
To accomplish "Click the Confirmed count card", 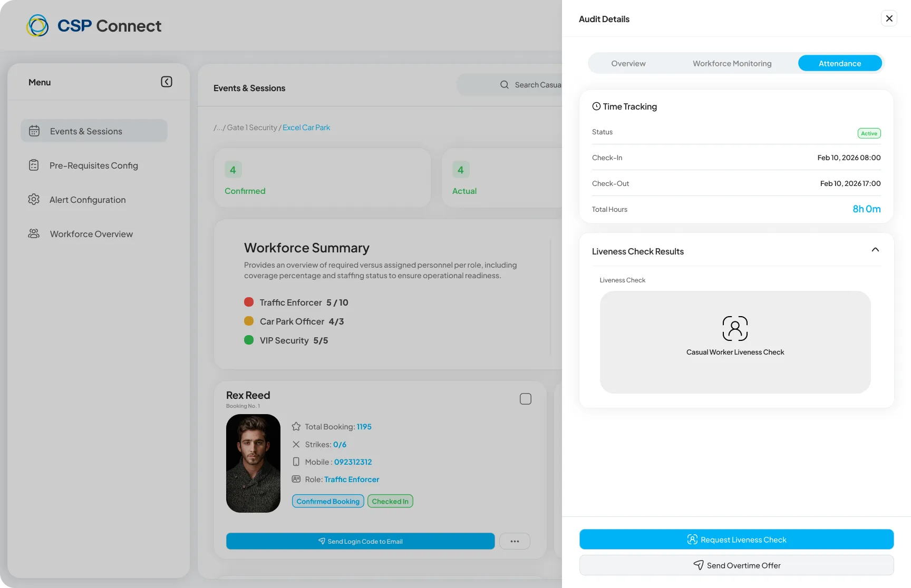I will [x=322, y=178].
